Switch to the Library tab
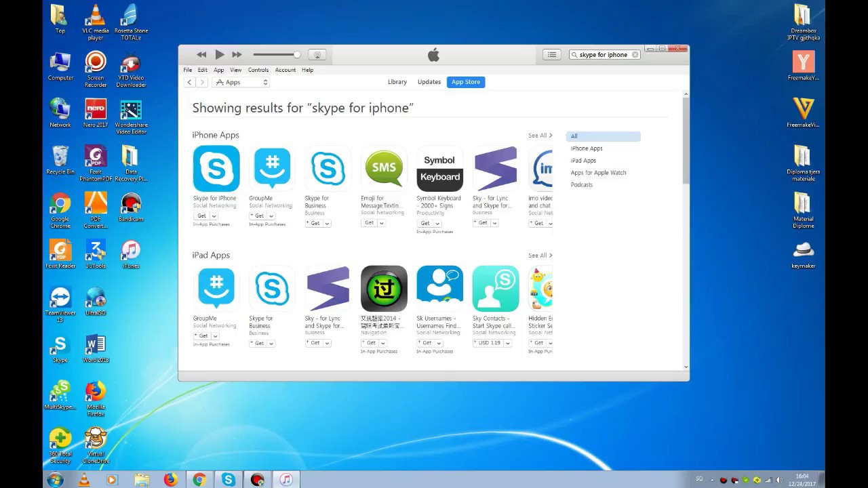Screen dimensions: 868x488 pyautogui.click(x=397, y=82)
